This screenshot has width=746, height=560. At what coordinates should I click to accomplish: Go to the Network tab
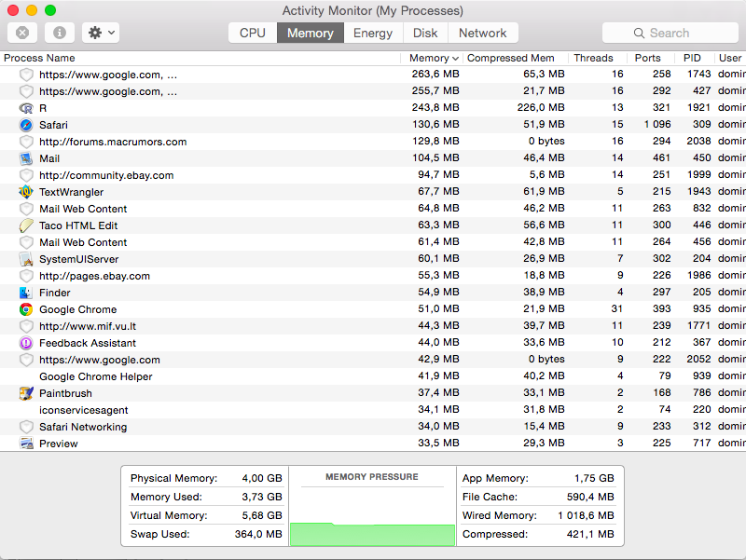pyautogui.click(x=483, y=33)
